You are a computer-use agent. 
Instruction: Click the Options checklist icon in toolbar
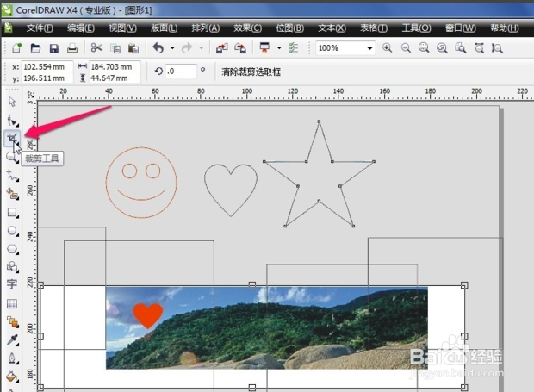293,47
